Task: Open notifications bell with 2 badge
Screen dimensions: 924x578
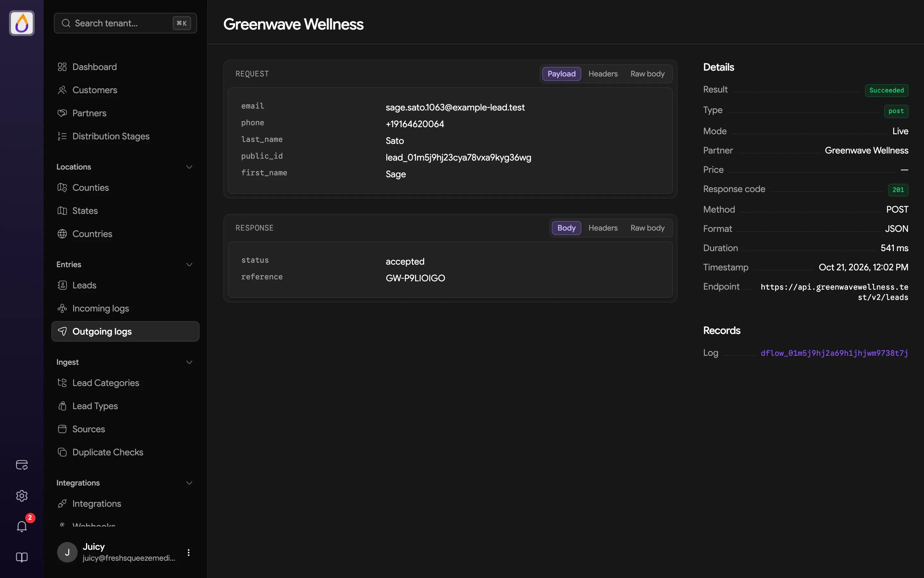Action: (x=22, y=526)
